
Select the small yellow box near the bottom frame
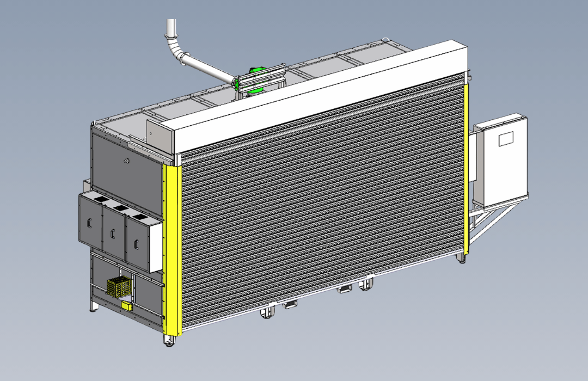(x=127, y=306)
